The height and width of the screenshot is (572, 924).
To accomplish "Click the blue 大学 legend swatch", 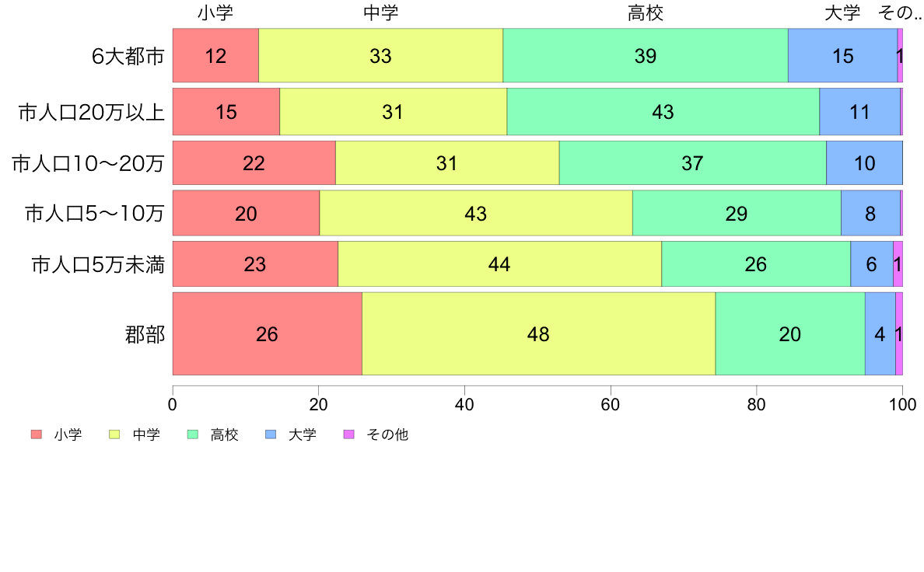I will [271, 434].
